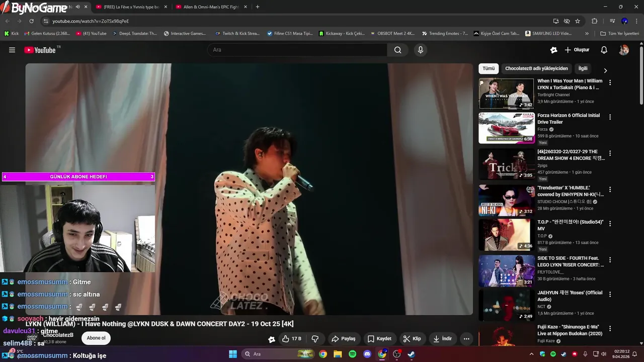Open options for When I Was Your Man video
Viewport: 644px width, 362px height.
point(610,82)
